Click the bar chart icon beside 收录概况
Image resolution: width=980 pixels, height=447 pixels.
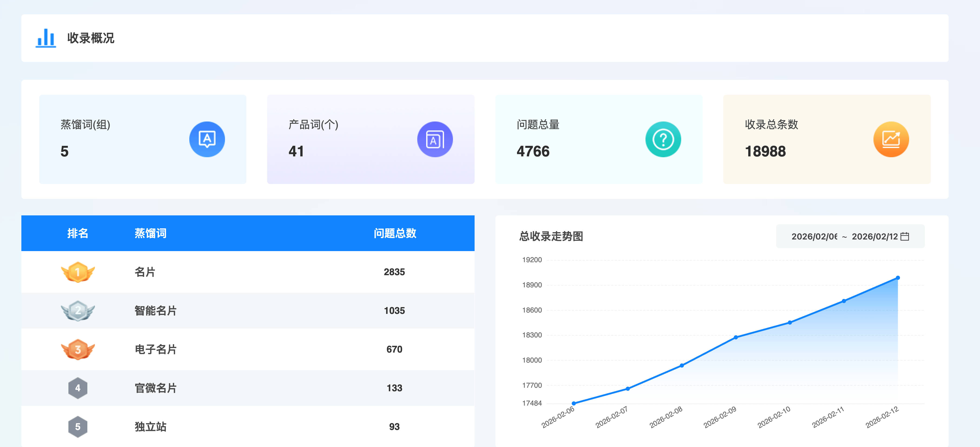[46, 38]
